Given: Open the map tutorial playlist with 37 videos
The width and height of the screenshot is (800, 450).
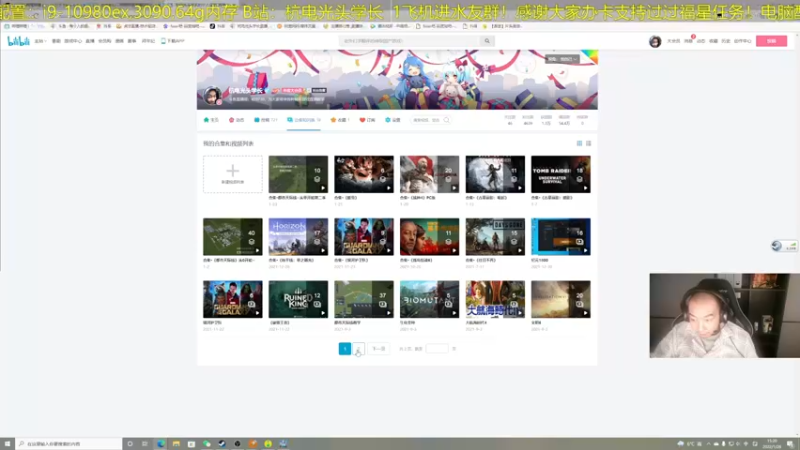Looking at the screenshot, I should click(364, 299).
